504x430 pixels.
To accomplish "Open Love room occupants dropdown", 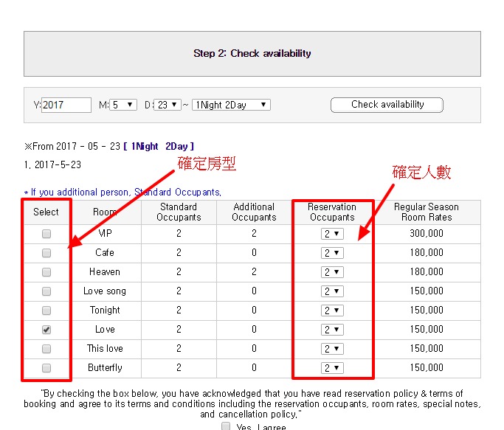I will tap(332, 330).
